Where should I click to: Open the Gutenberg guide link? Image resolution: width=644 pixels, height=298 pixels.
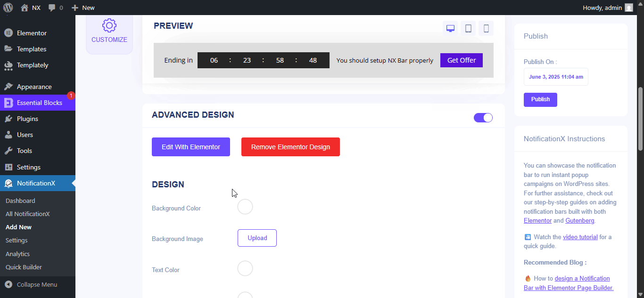click(x=580, y=220)
